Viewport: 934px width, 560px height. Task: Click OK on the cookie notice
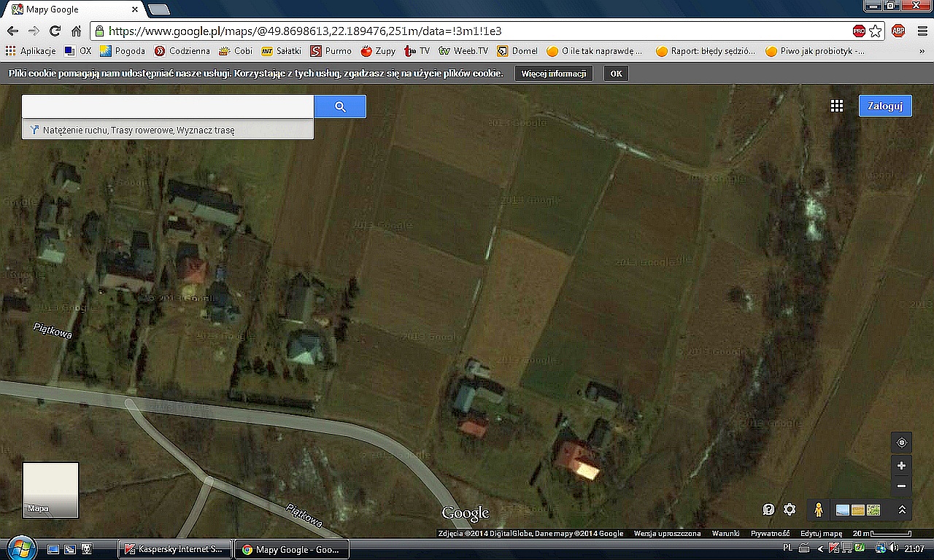click(x=616, y=74)
